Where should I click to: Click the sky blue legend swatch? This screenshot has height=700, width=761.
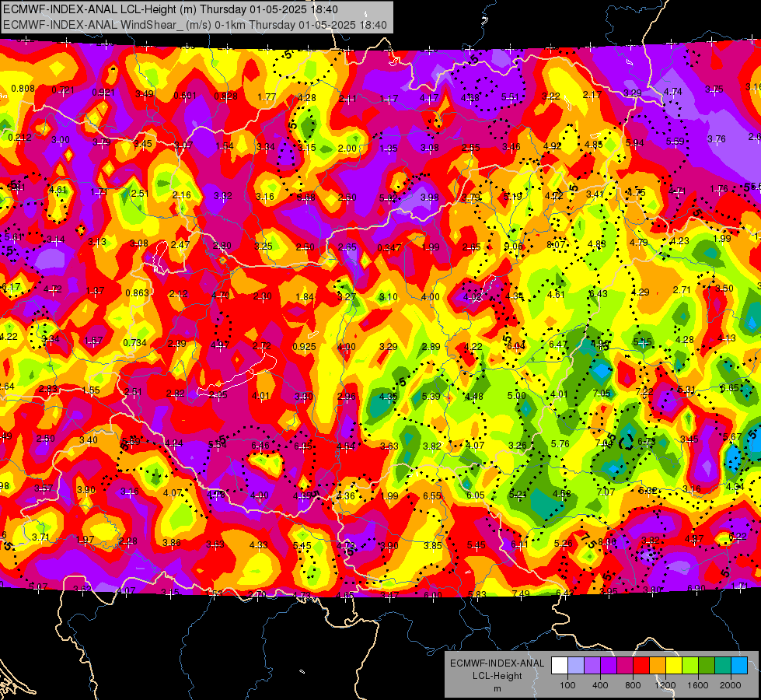pos(738,666)
